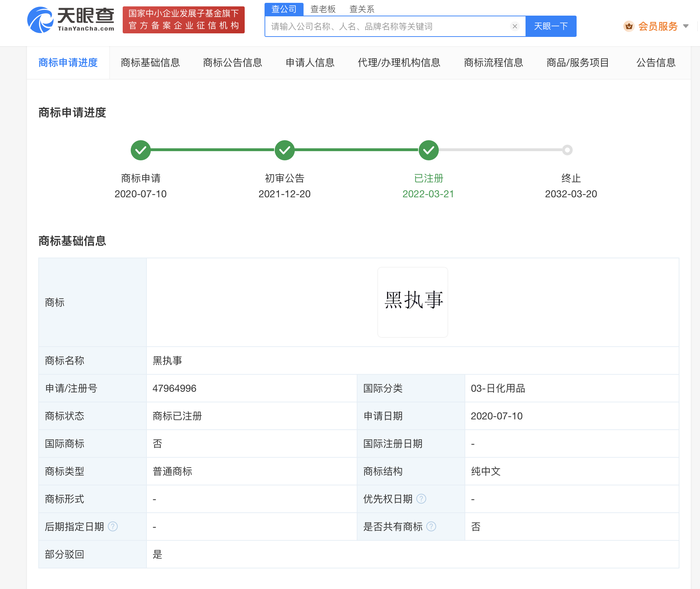Click the 纯中文 structure value
The width and height of the screenshot is (700, 589).
coord(486,471)
